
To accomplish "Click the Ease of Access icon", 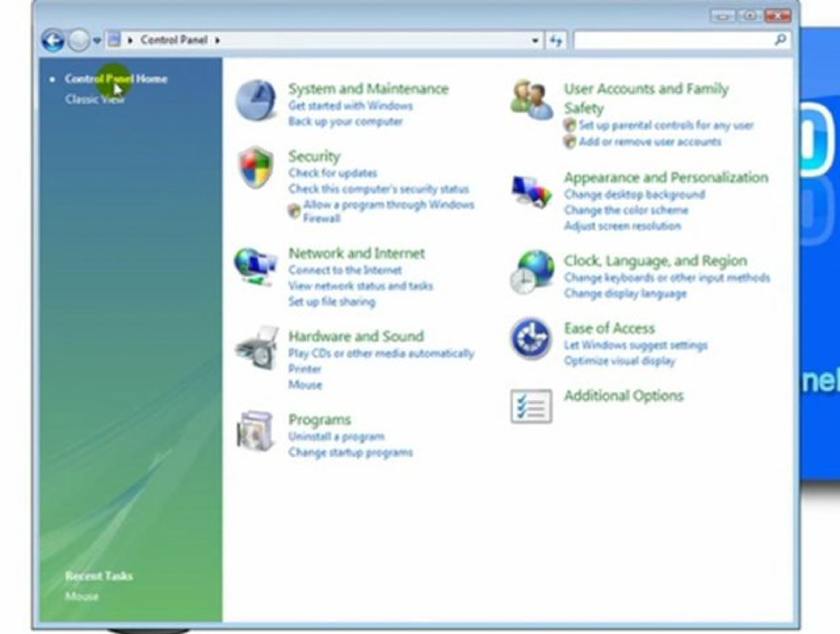I will coord(531,338).
